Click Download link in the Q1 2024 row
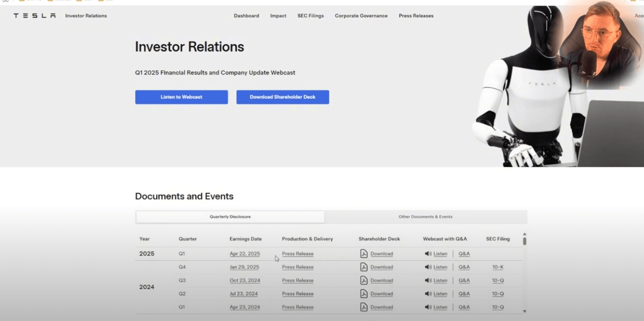 tap(381, 307)
